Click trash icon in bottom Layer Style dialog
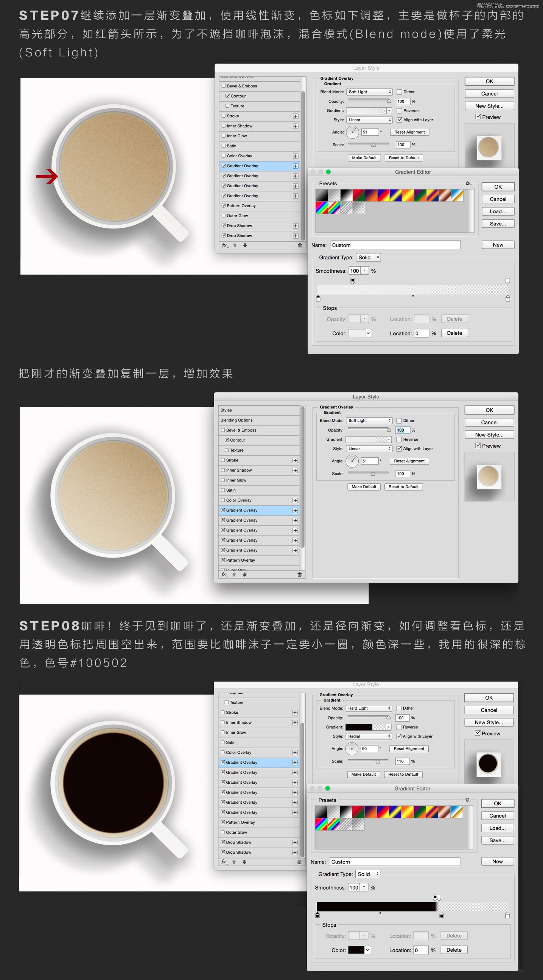Viewport: 543px width, 980px height. click(x=299, y=862)
